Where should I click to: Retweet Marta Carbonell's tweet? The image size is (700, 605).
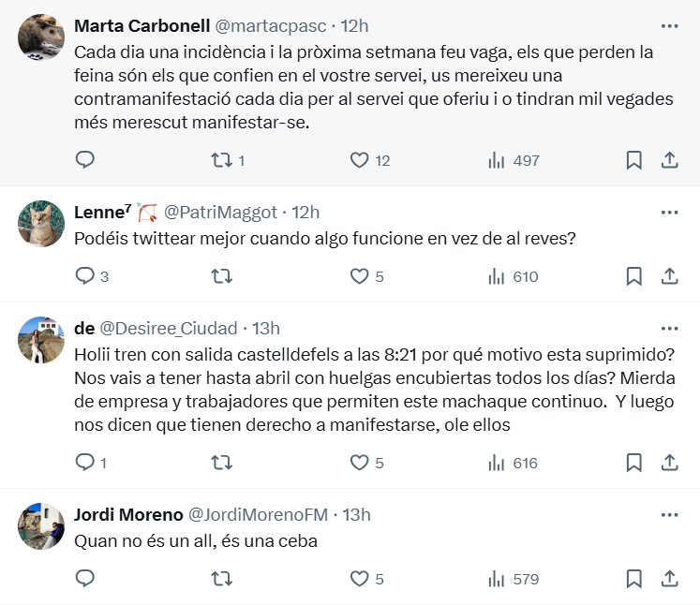tap(228, 160)
